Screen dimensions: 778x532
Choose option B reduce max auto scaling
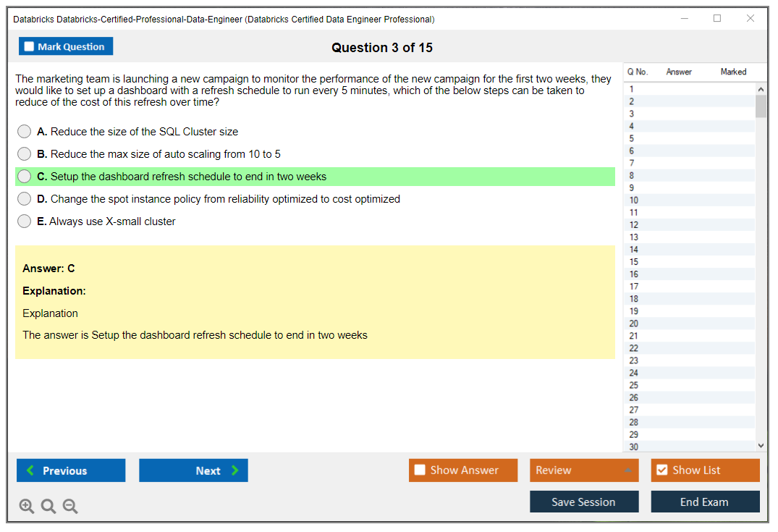(x=25, y=154)
